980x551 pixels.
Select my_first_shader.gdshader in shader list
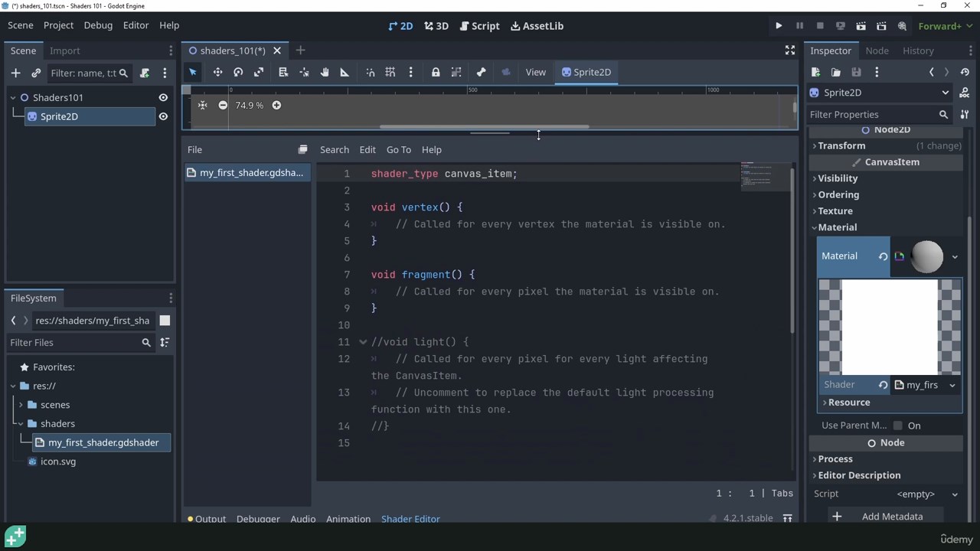coord(246,173)
